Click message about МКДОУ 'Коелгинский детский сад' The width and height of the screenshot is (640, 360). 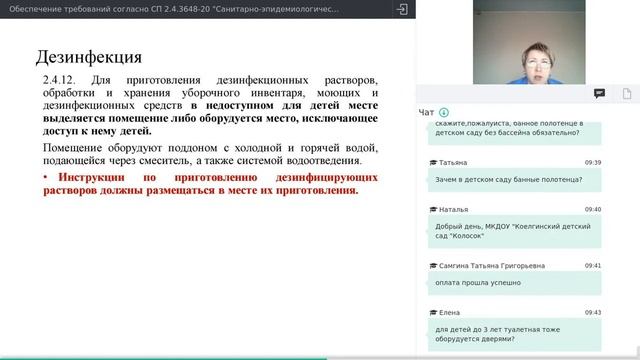coord(514,231)
